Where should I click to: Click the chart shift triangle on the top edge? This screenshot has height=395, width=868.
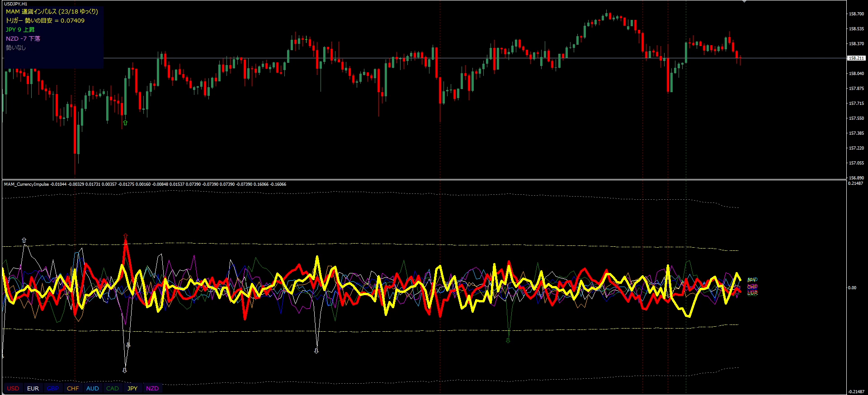pyautogui.click(x=745, y=2)
